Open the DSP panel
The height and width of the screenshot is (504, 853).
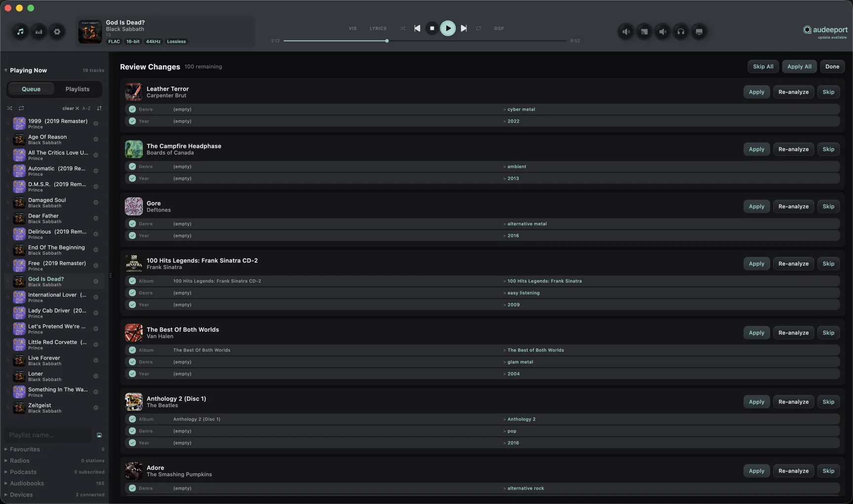pos(499,28)
